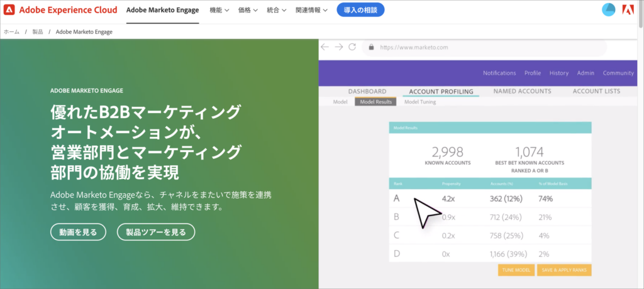The height and width of the screenshot is (289, 644).
Task: Open Notifications in the purple header
Action: coord(499,73)
